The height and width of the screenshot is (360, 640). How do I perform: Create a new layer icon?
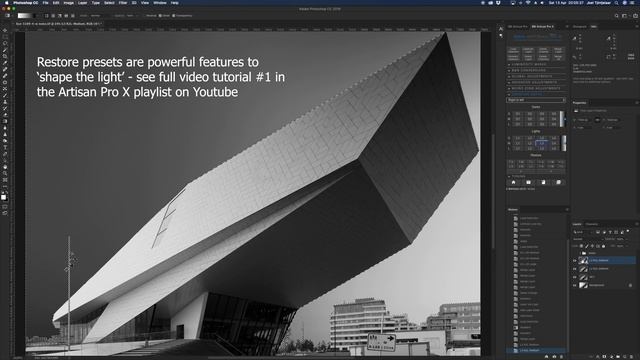624,356
